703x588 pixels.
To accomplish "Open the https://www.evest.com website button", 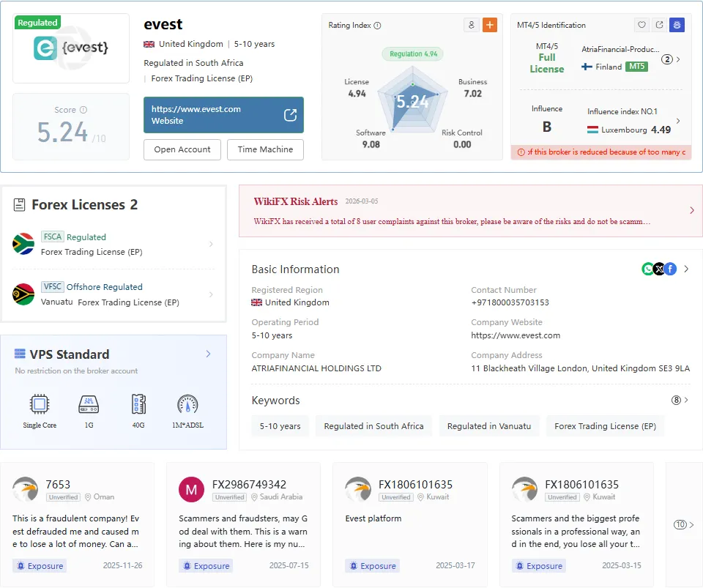I will pos(223,115).
